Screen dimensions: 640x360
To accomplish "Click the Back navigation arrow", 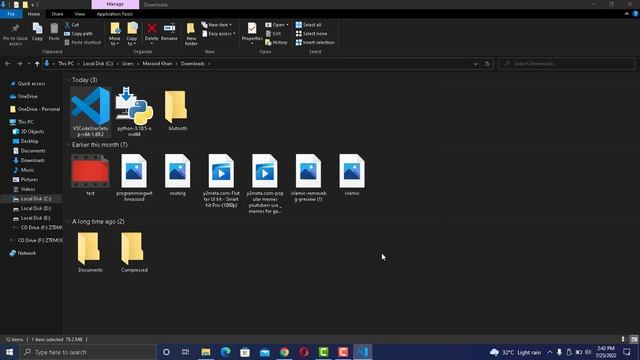I will pyautogui.click(x=8, y=64).
